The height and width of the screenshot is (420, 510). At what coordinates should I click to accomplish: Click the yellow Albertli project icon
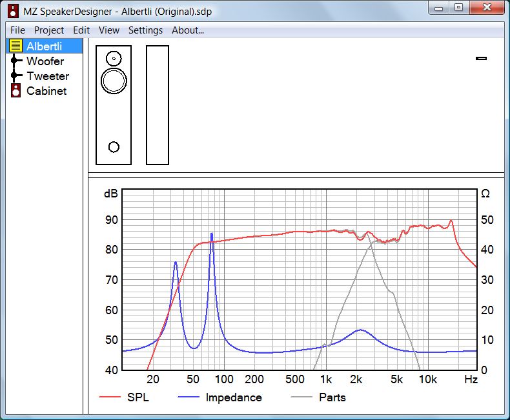coord(15,46)
